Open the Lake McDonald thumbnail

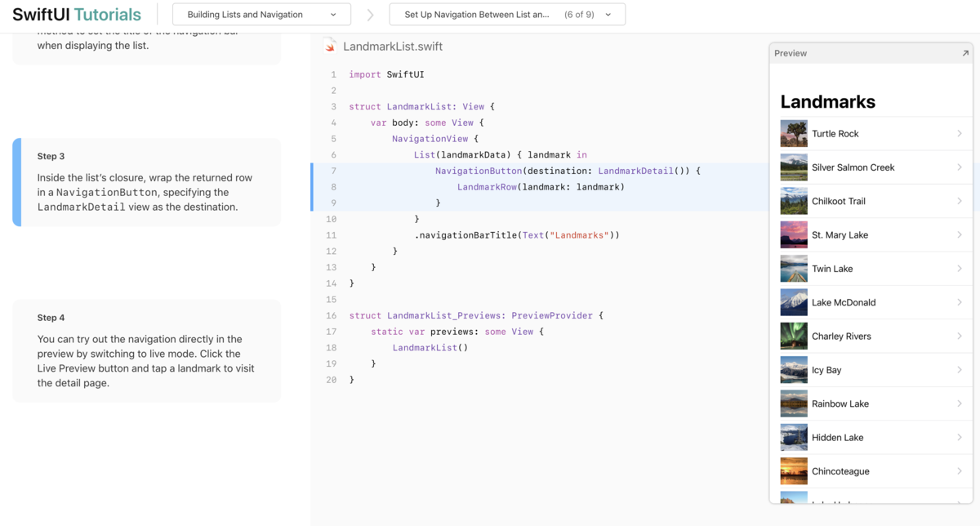pyautogui.click(x=794, y=302)
